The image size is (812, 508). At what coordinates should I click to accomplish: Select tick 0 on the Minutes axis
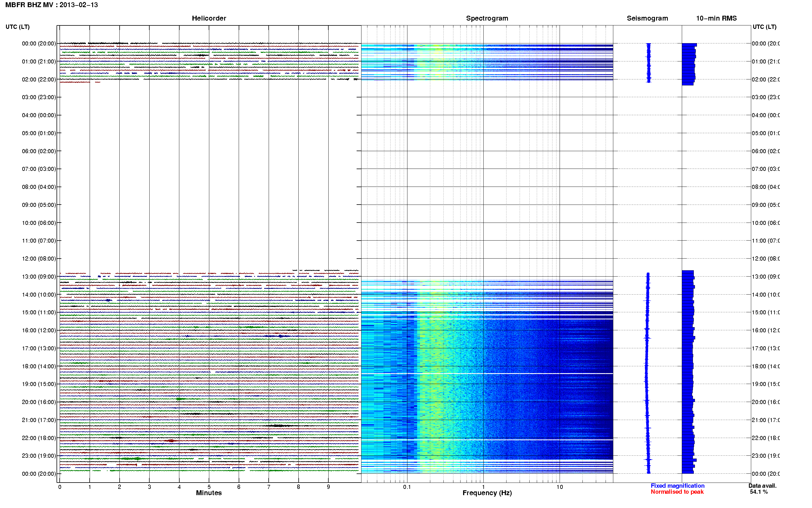point(60,487)
